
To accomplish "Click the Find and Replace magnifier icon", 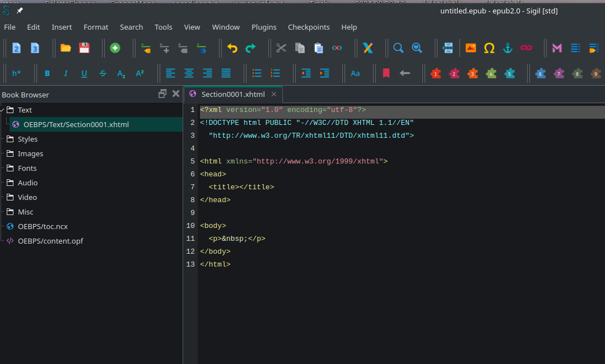I will (x=398, y=48).
